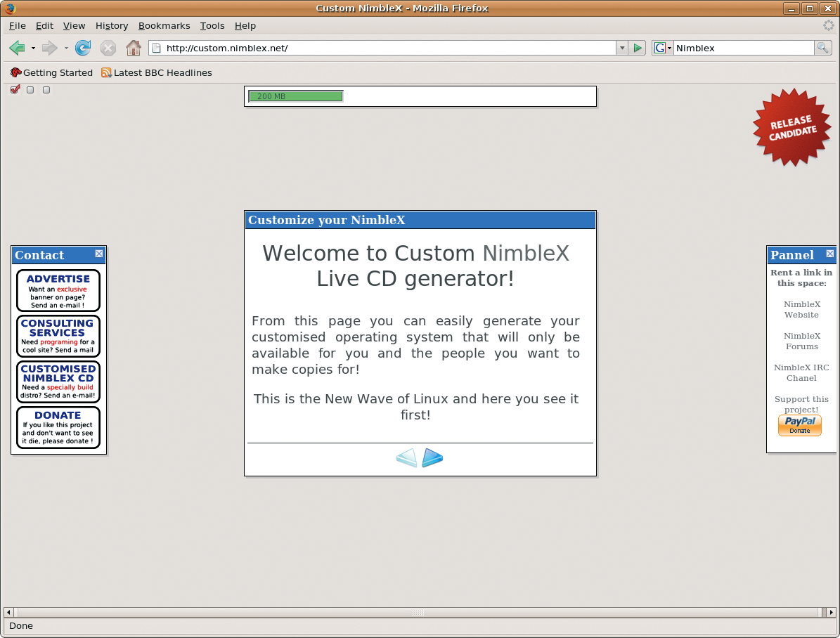
Task: Click the previous arrow in wizard
Action: coord(406,458)
